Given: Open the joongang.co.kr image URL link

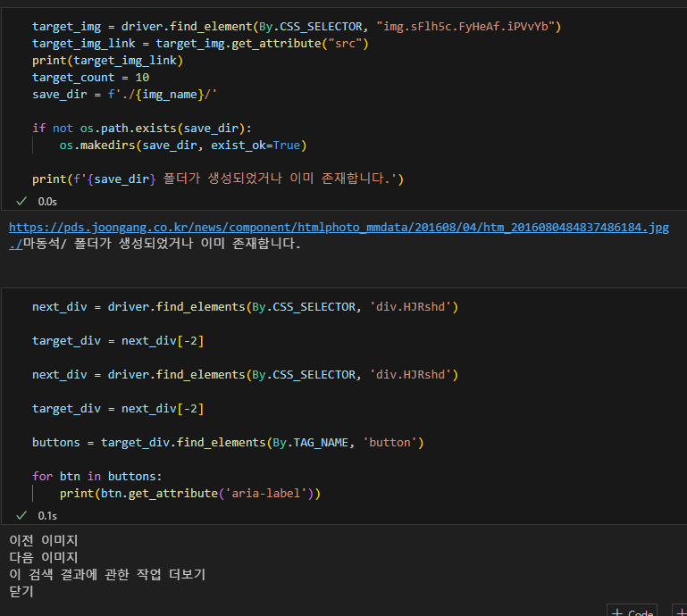Looking at the screenshot, I should (339, 228).
